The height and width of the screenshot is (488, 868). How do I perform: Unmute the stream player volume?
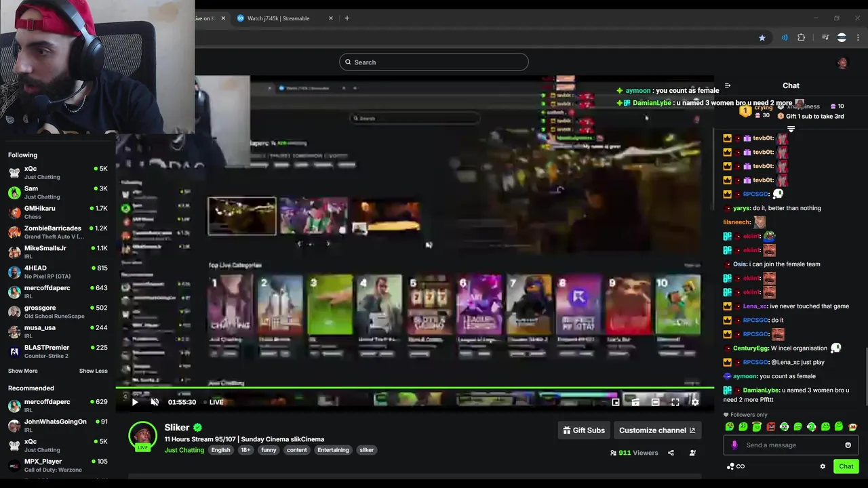[155, 402]
